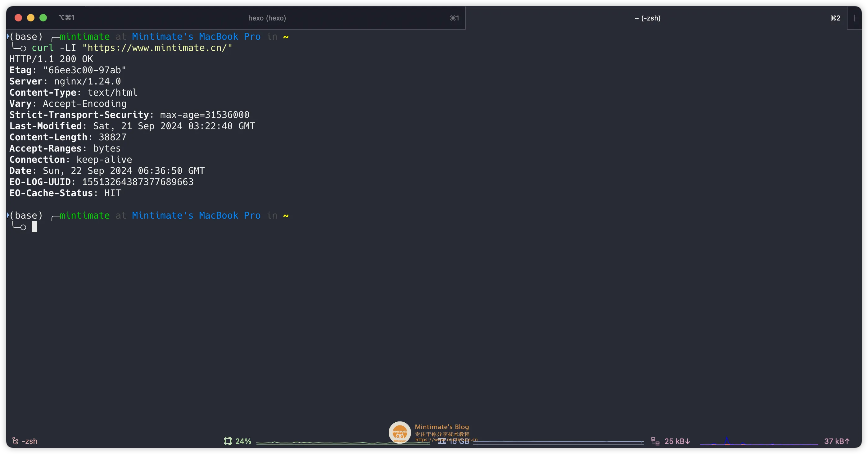This screenshot has height=454, width=868.
Task: Click the network icon beside 25 kB
Action: coord(655,441)
